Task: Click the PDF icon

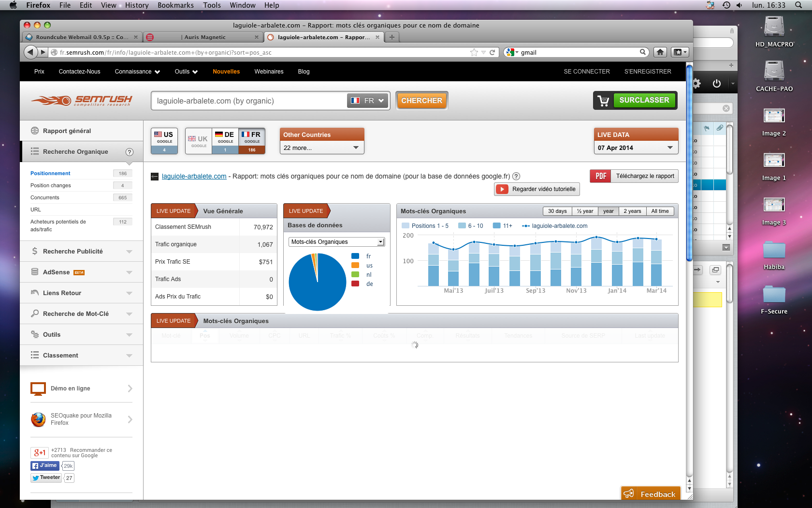Action: pos(601,176)
